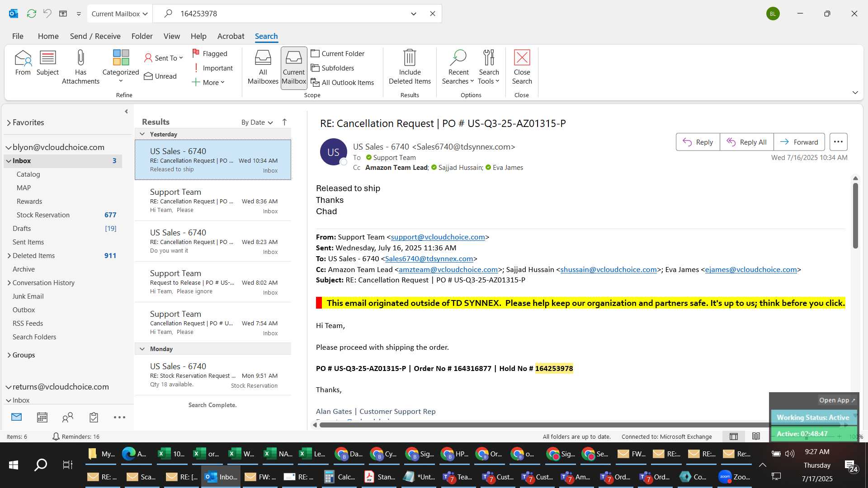Open People contacts icon
Image resolution: width=868 pixels, height=488 pixels.
68,417
